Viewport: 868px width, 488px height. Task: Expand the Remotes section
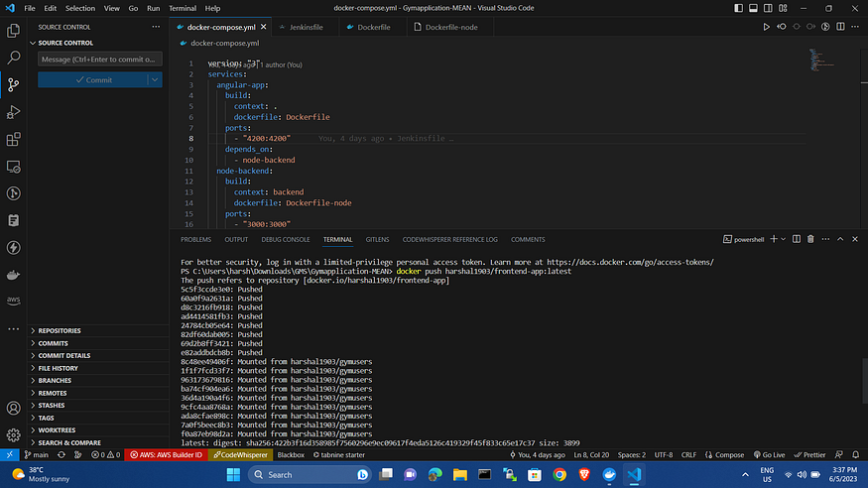click(x=98, y=394)
